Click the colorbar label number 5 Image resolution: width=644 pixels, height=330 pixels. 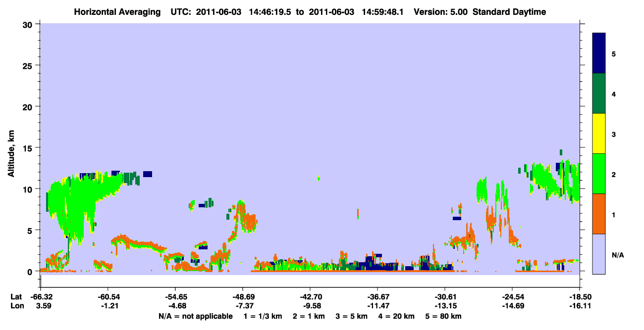click(x=614, y=54)
